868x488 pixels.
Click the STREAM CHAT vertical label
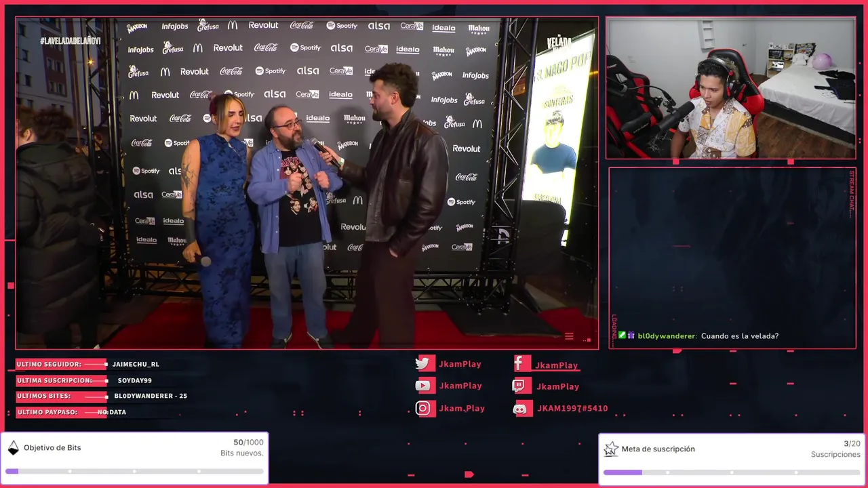coord(851,195)
